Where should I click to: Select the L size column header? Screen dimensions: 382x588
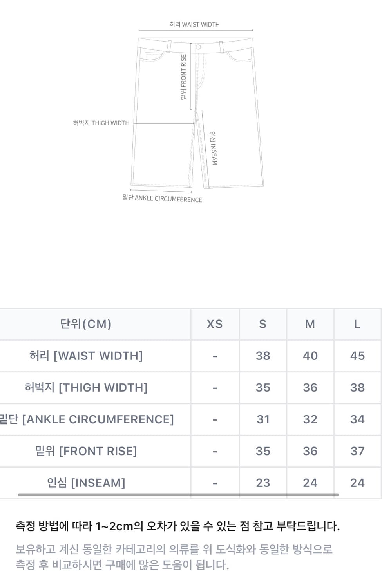[357, 324]
